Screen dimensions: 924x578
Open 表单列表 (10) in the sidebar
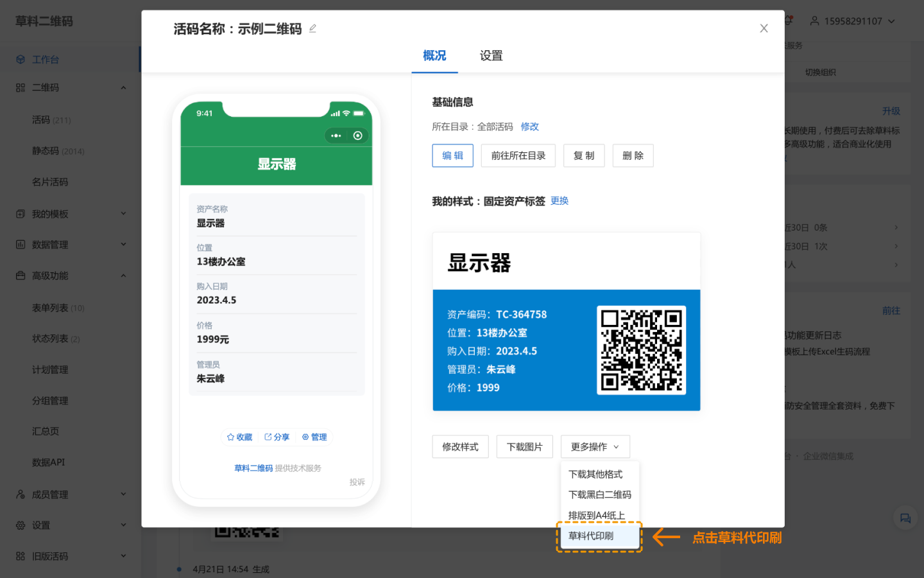tap(58, 308)
